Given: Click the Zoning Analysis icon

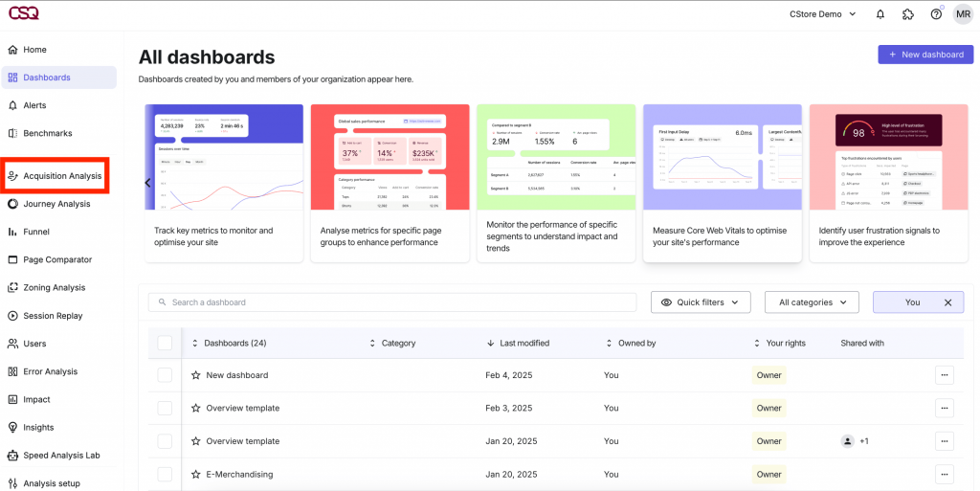Looking at the screenshot, I should coord(12,287).
